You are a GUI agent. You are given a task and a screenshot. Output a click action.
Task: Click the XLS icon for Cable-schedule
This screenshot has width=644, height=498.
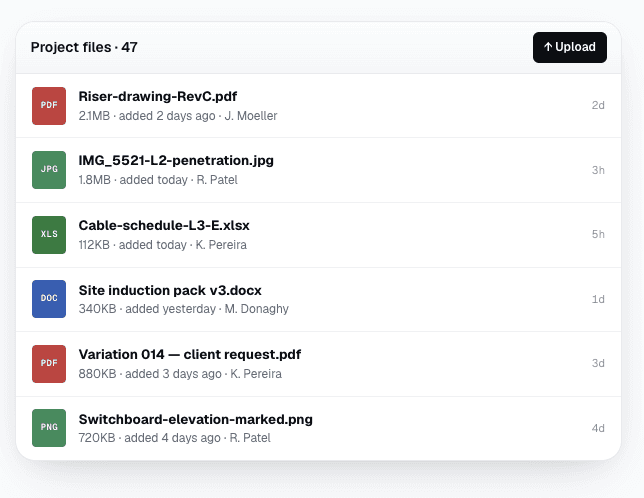coord(49,234)
